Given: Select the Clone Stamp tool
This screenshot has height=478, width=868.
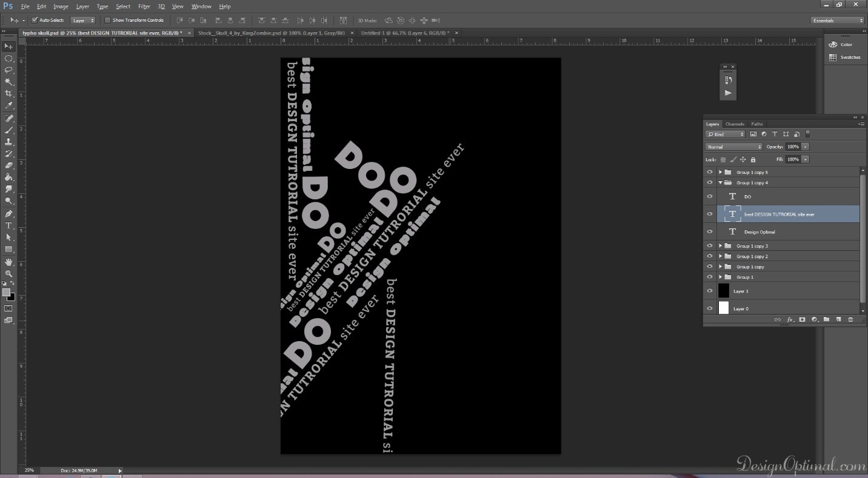Looking at the screenshot, I should click(8, 142).
